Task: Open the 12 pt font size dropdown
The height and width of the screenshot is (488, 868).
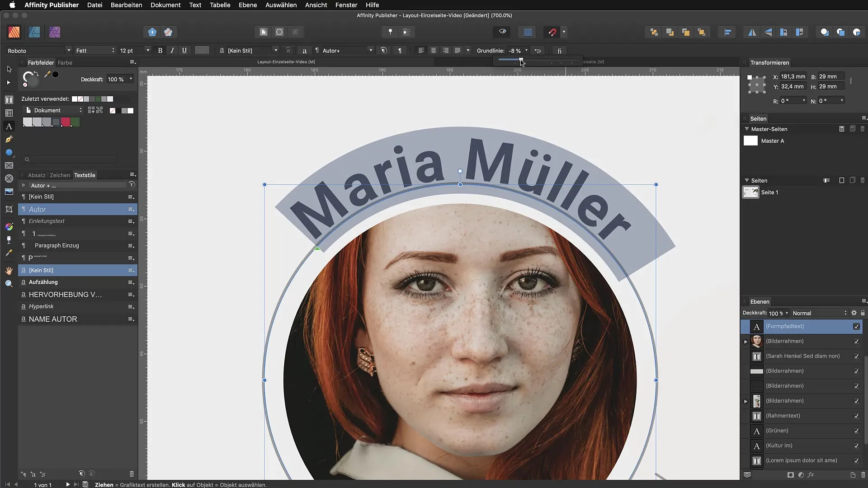Action: [x=147, y=51]
